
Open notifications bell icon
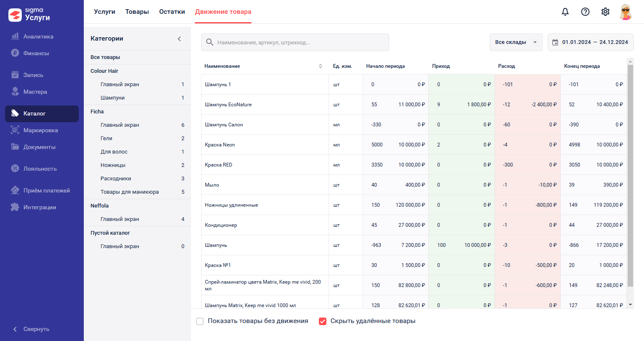click(565, 12)
